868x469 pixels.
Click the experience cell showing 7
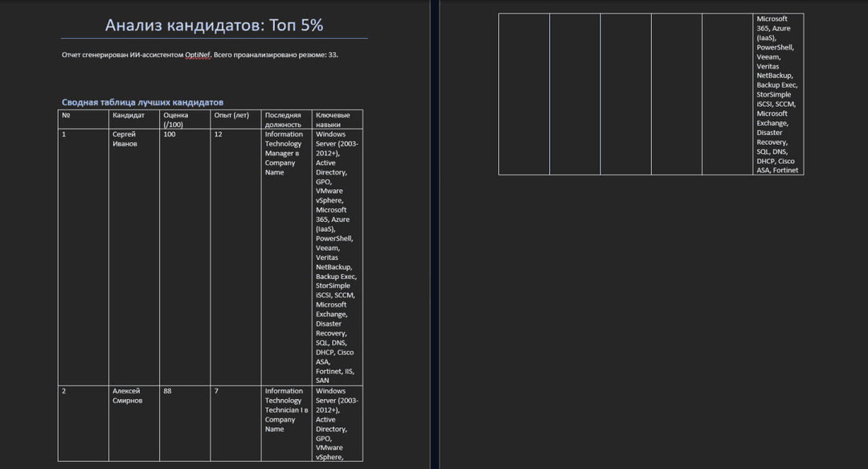(x=216, y=391)
